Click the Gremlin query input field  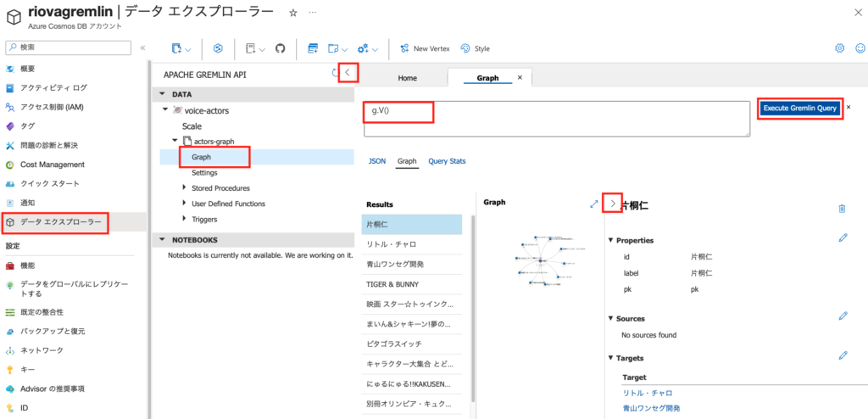click(x=556, y=119)
